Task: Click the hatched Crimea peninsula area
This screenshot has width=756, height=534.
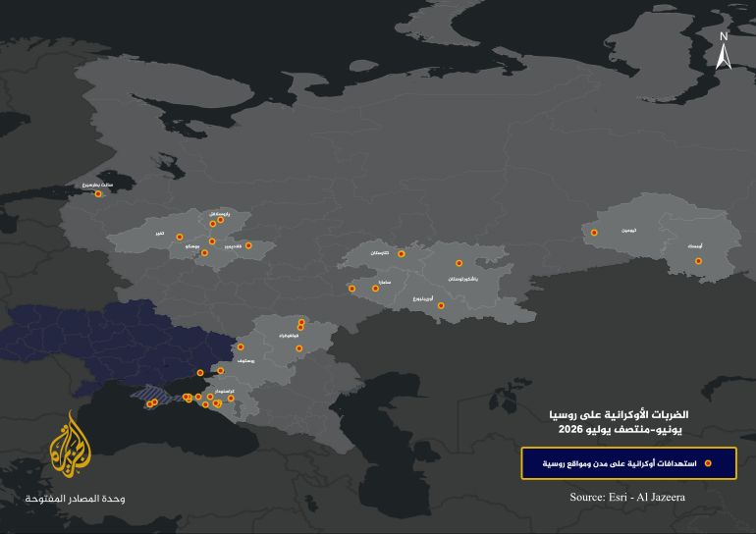Action: [x=159, y=395]
